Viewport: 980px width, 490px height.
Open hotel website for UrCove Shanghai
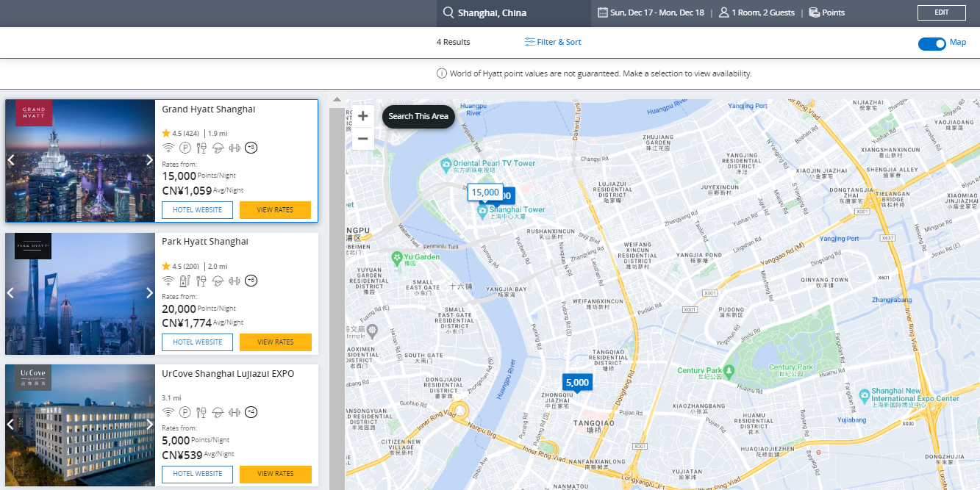[197, 474]
